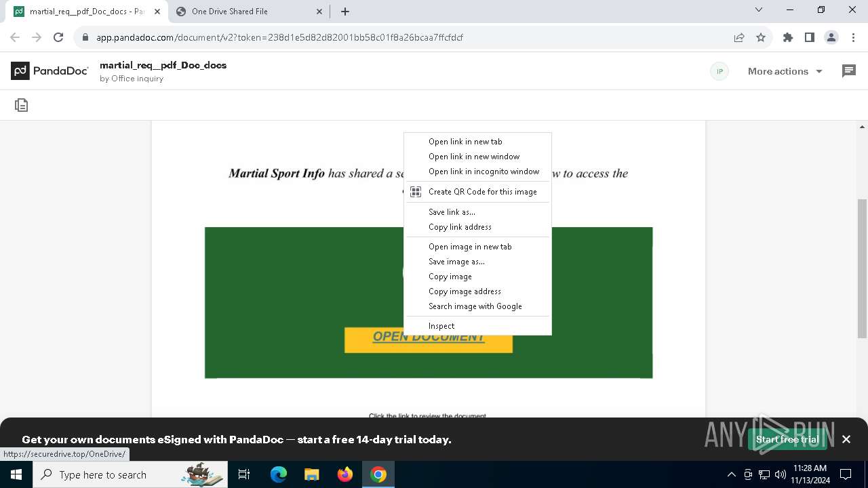Select Copy link address
868x488 pixels.
click(x=477, y=227)
